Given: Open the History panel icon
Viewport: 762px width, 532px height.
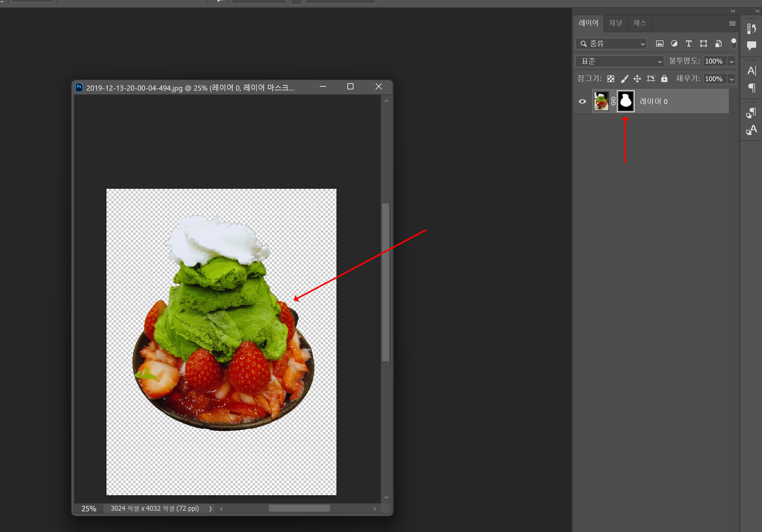Looking at the screenshot, I should [751, 29].
